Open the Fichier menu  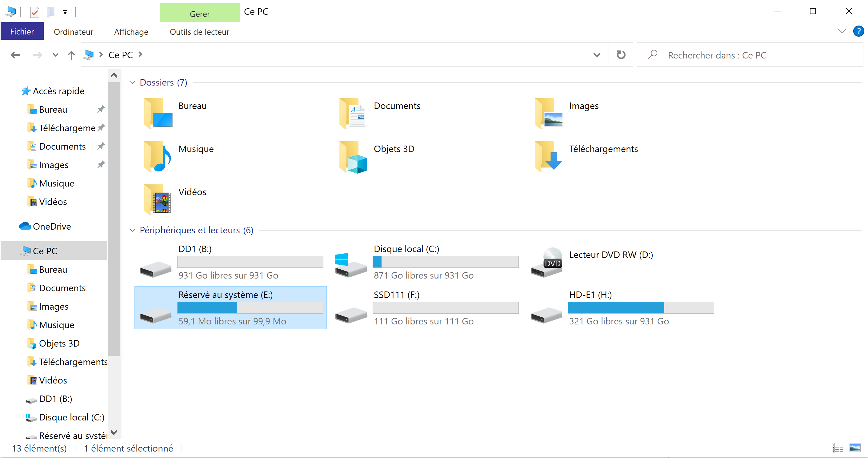(x=22, y=32)
